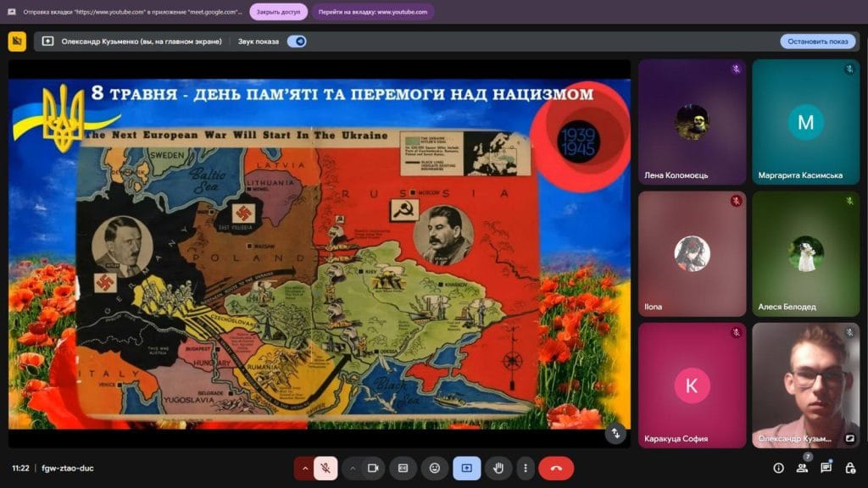Screen dimensions: 868x488
Task: Open host controls lock icon
Action: pyautogui.click(x=850, y=468)
